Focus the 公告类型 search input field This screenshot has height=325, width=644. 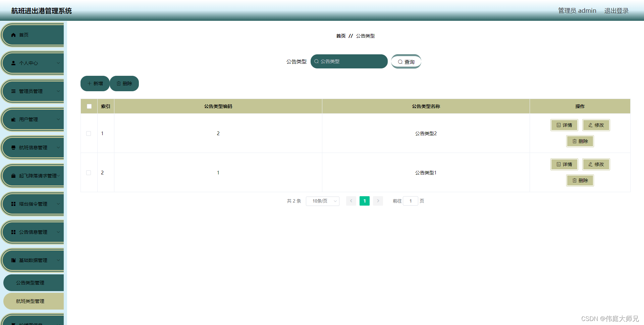[x=349, y=61]
